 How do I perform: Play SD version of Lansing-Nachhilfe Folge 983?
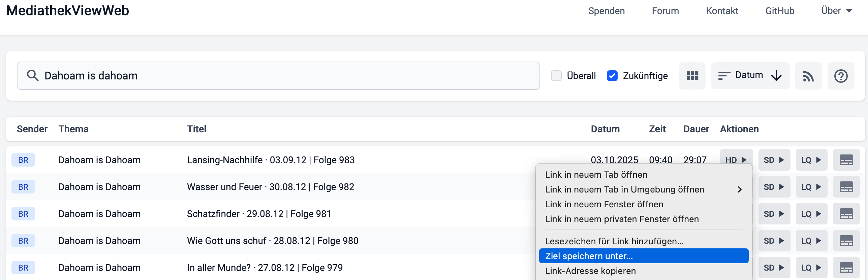[x=774, y=160]
